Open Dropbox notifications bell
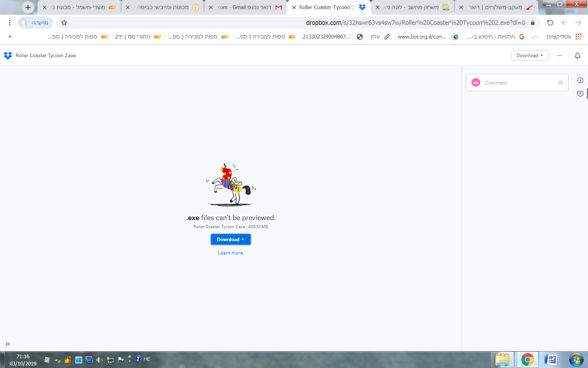 [577, 55]
